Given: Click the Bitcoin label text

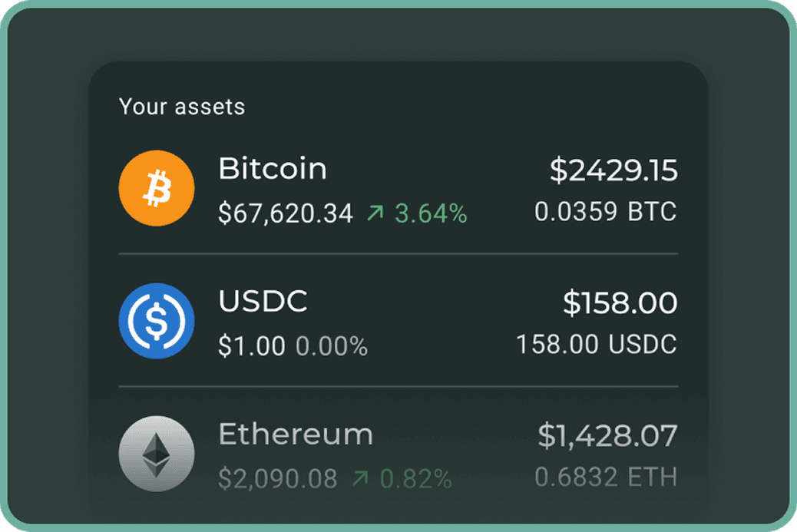Looking at the screenshot, I should point(273,169).
